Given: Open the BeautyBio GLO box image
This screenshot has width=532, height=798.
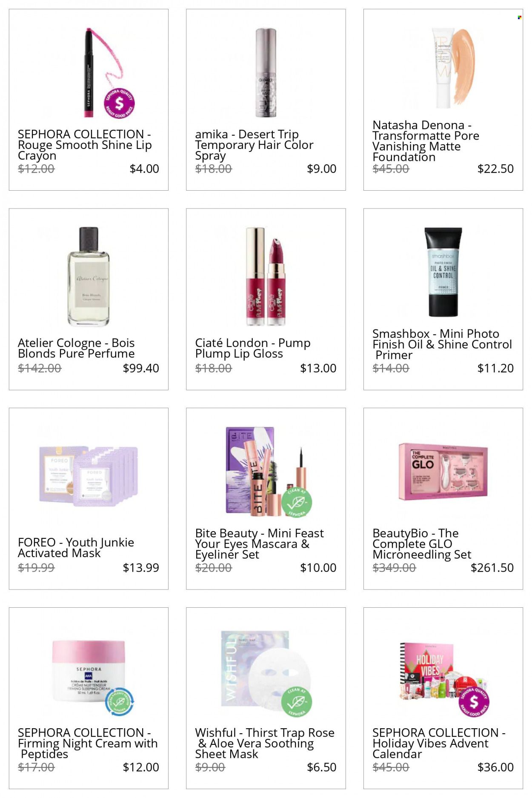Looking at the screenshot, I should (x=443, y=471).
